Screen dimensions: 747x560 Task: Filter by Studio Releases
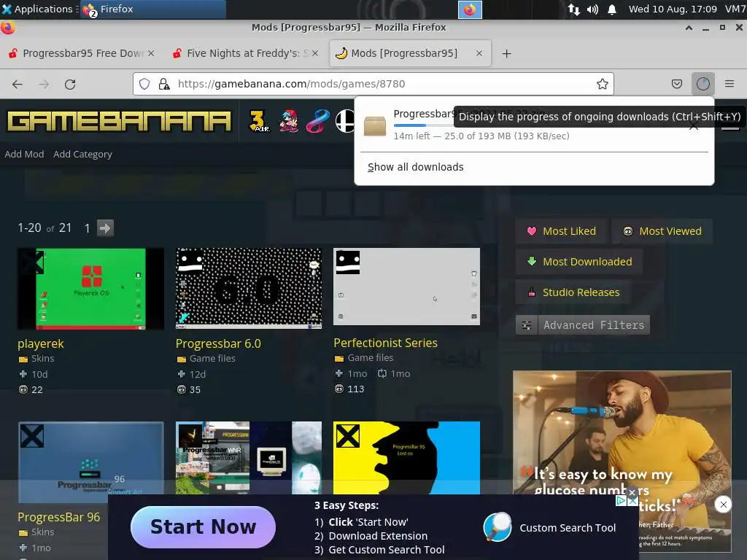[573, 292]
